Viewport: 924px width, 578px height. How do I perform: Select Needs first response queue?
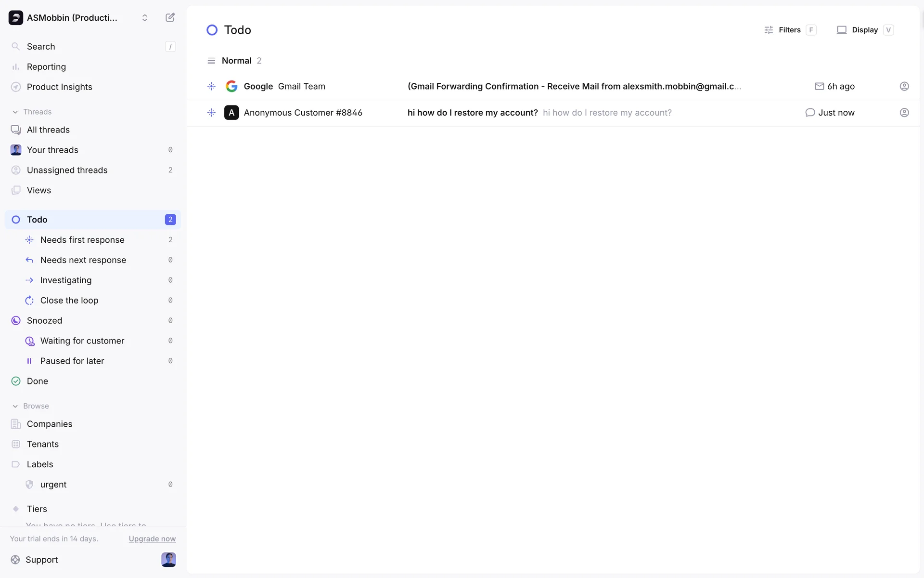(x=82, y=240)
